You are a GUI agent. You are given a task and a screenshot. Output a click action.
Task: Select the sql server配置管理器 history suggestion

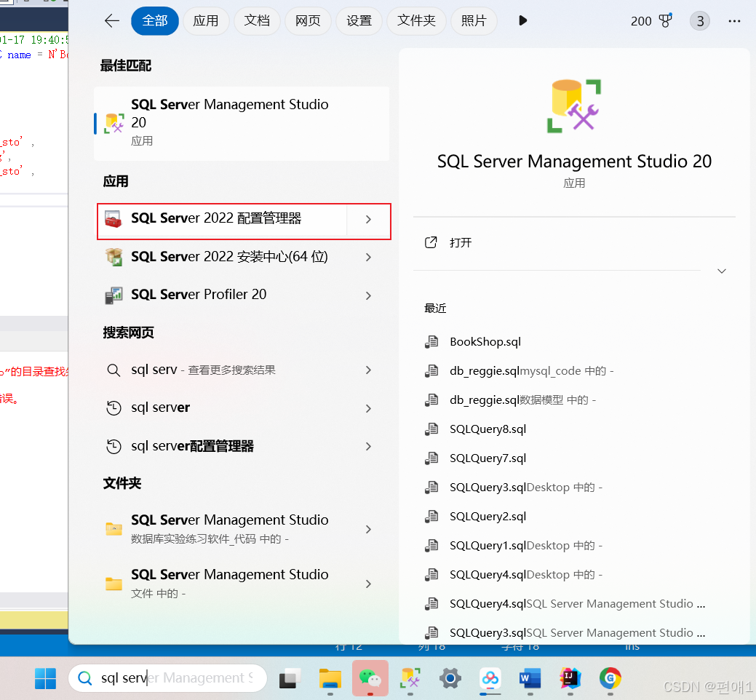coord(222,447)
